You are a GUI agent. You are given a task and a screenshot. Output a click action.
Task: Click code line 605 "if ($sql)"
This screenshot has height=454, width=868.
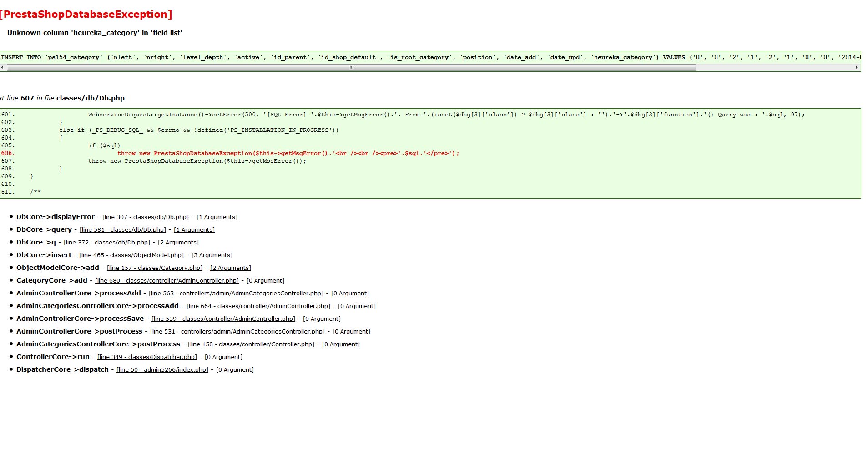coord(104,146)
